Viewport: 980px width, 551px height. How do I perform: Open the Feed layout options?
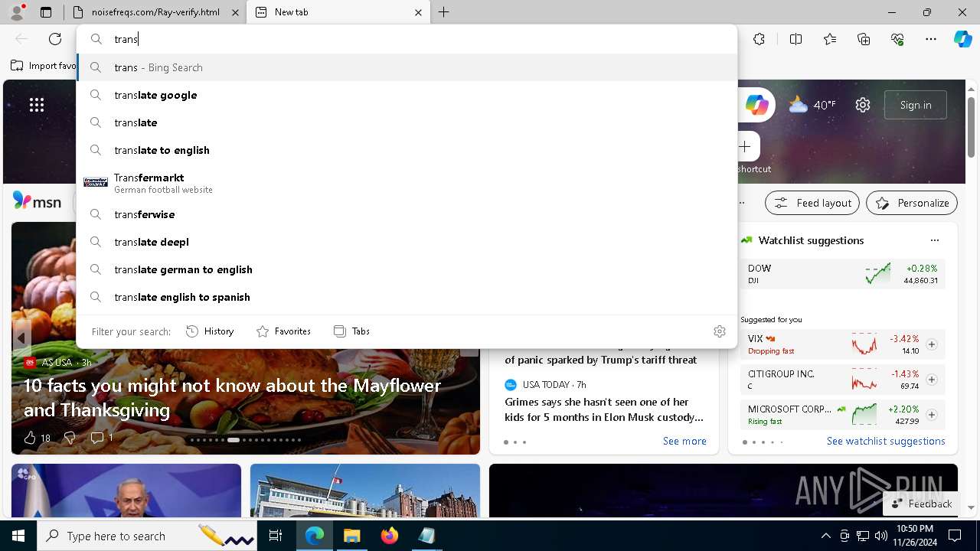point(812,203)
